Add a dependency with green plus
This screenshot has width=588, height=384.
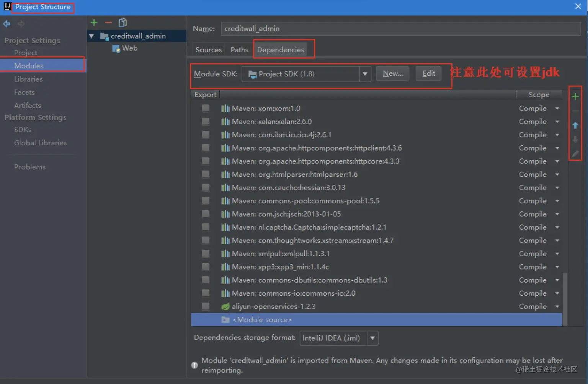click(x=575, y=96)
